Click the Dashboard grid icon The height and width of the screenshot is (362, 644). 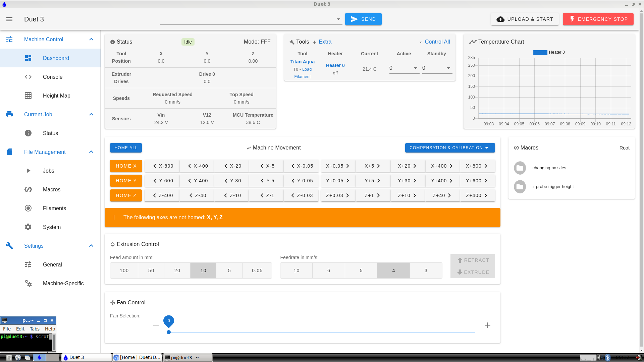(x=28, y=58)
